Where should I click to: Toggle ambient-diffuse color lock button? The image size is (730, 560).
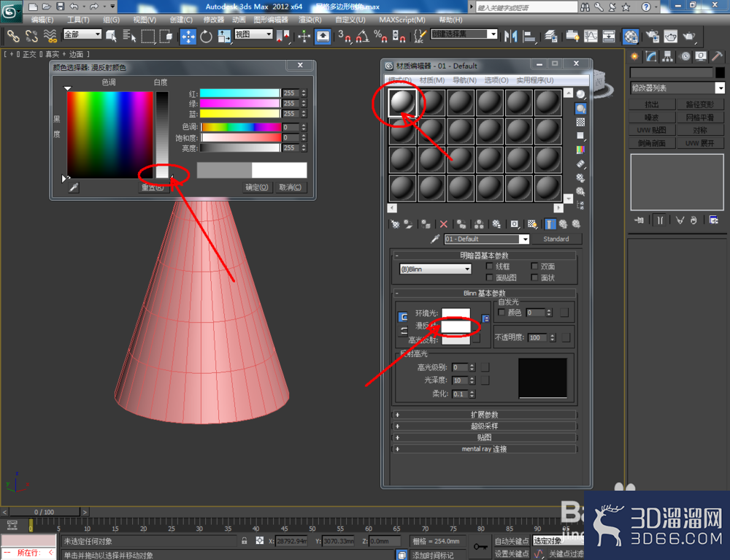403,317
